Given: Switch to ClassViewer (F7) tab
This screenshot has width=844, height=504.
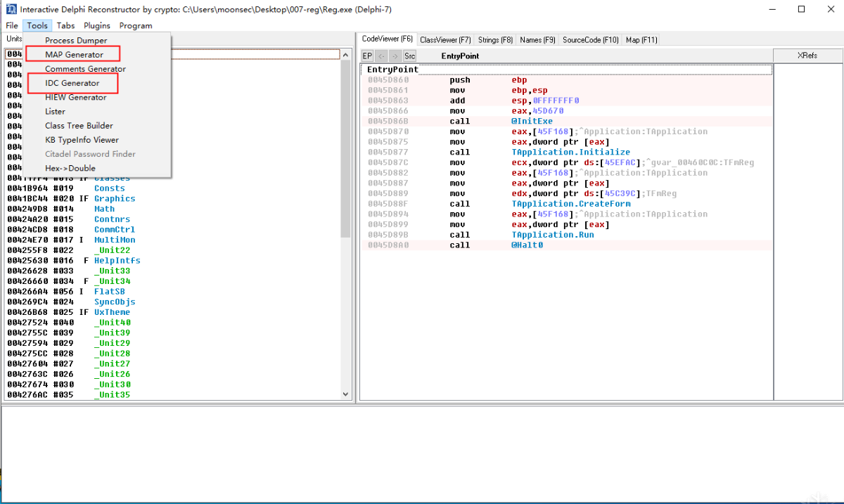Looking at the screenshot, I should pos(445,40).
